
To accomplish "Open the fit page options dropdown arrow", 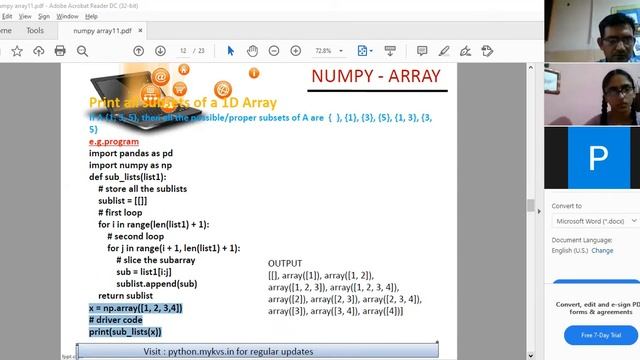I will [x=371, y=51].
